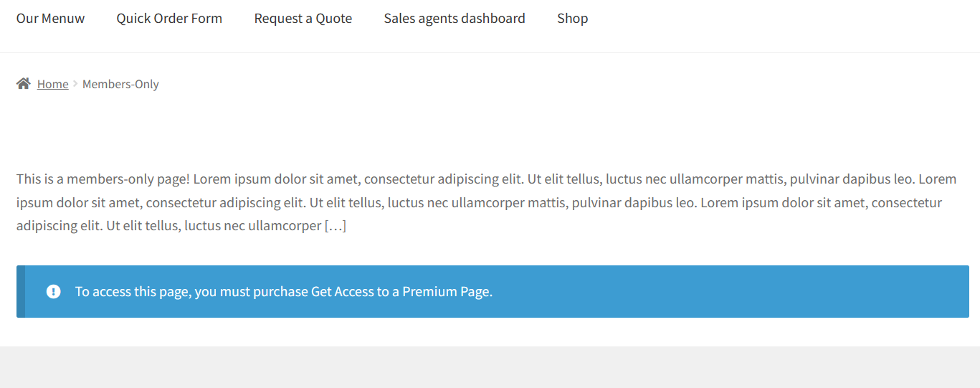Image resolution: width=980 pixels, height=388 pixels.
Task: Open the Our Menuw menu item
Action: pyautogui.click(x=50, y=19)
